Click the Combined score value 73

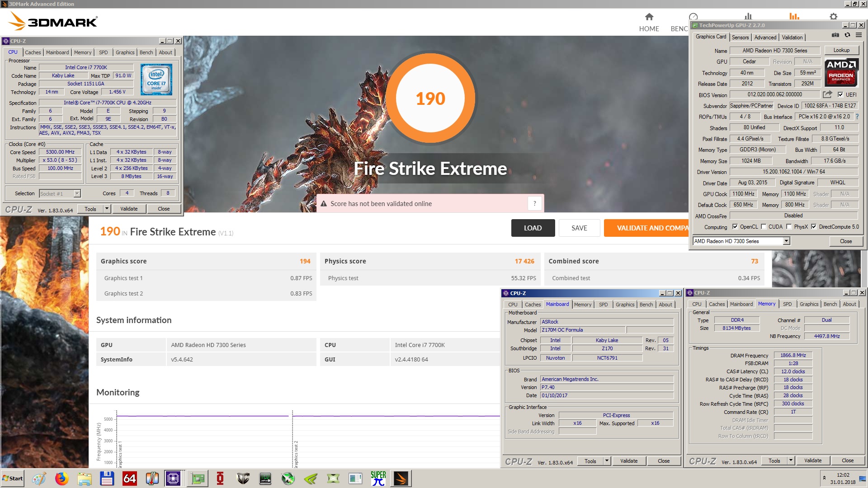point(755,261)
